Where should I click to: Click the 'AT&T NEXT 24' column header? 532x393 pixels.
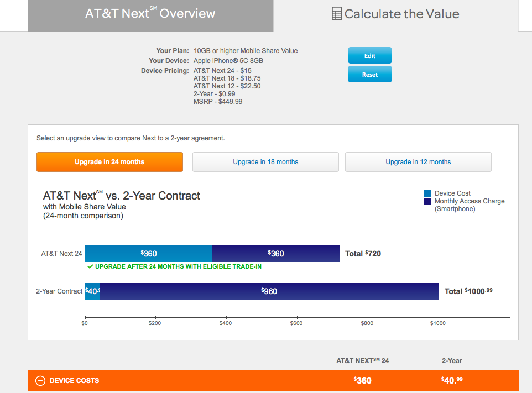[x=362, y=361]
